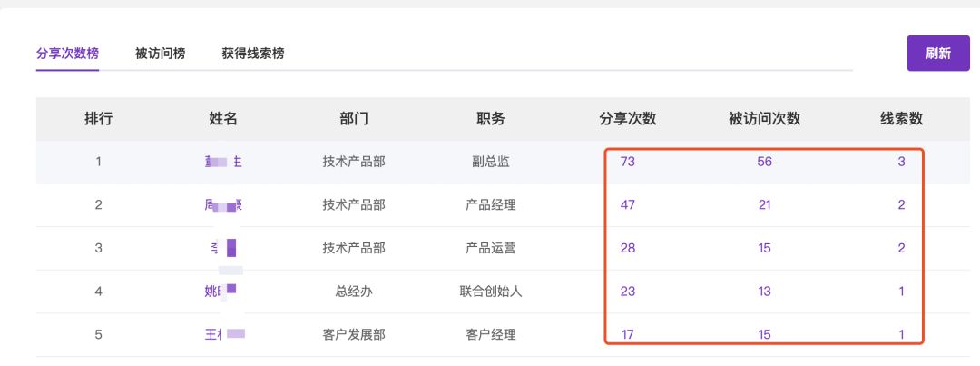Viewport: 980px width, 366px height.
Task: Click the 分享次数 column header
Action: (628, 119)
